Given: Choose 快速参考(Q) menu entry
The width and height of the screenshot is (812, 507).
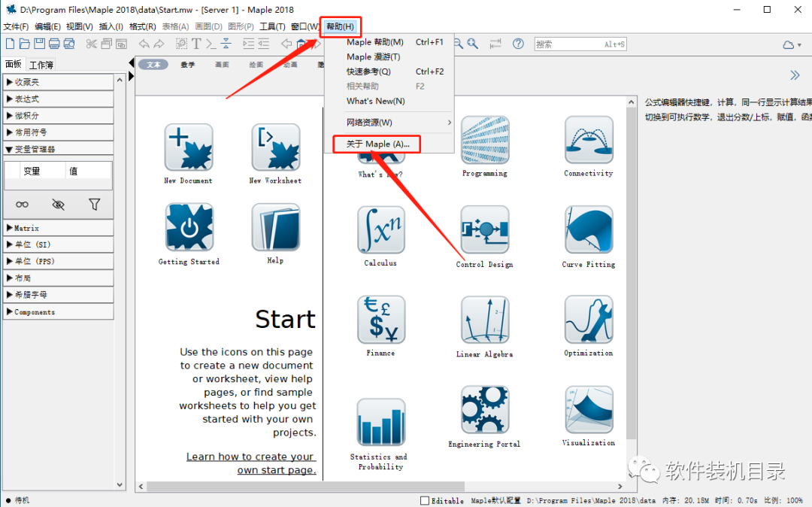Looking at the screenshot, I should point(389,71).
